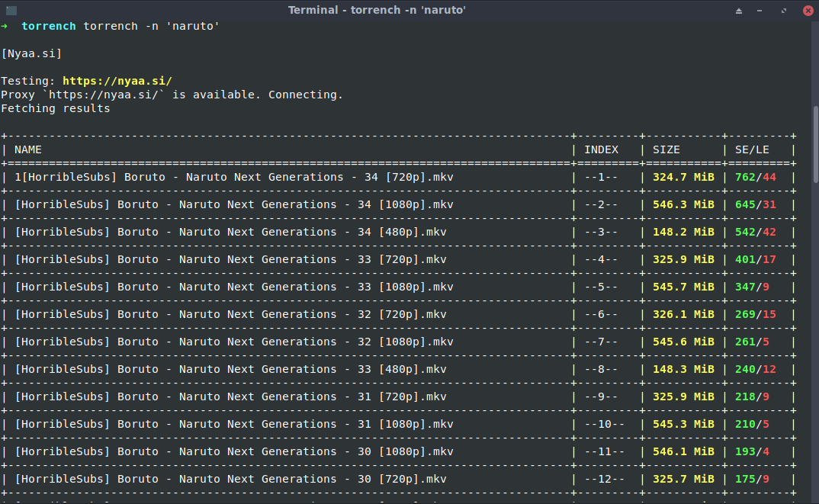
Task: Click the NAME column header
Action: [27, 149]
